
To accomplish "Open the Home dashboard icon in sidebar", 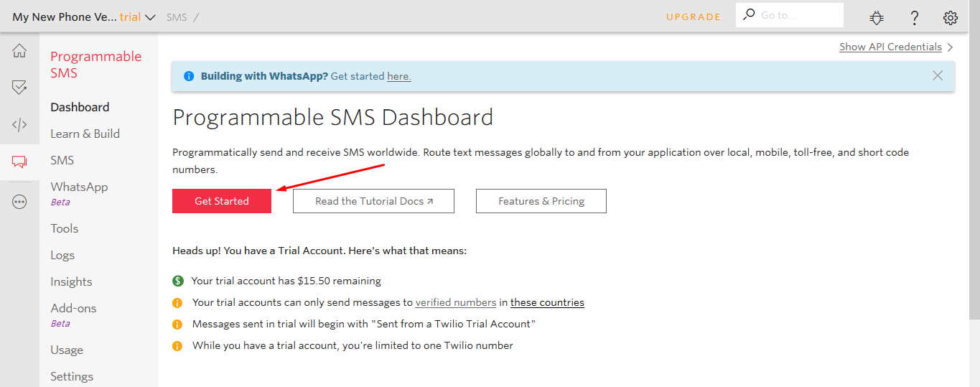I will click(x=19, y=51).
